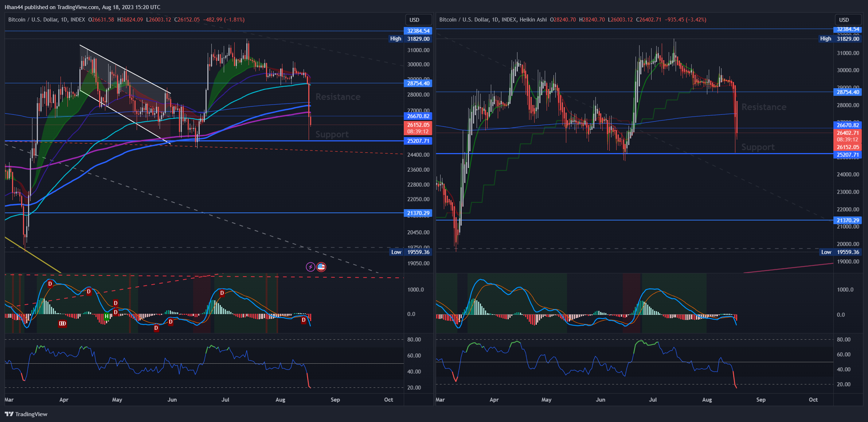Click the Low 19559.36 label on right chart

coord(840,252)
